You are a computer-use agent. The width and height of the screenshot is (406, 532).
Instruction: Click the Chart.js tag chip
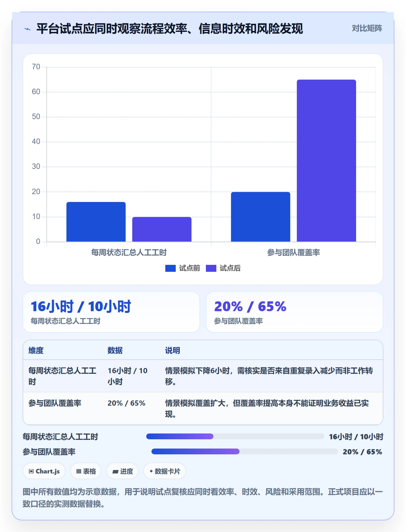(44, 471)
